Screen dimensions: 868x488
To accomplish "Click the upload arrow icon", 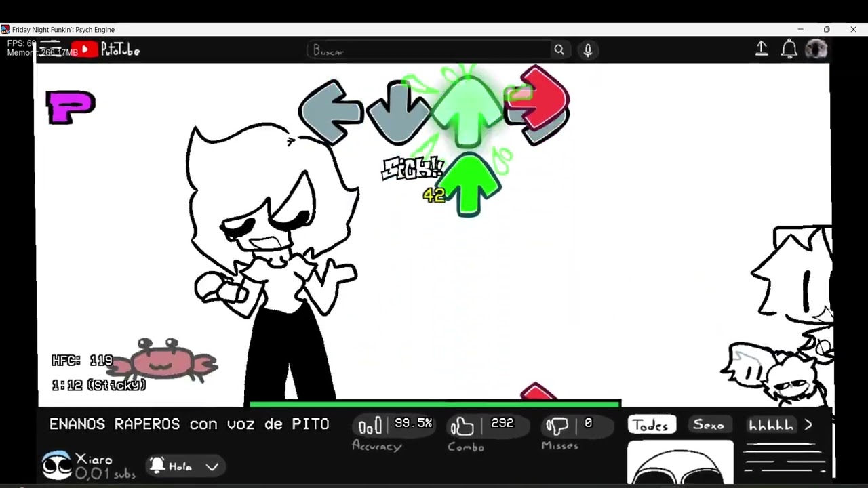I will [x=762, y=48].
